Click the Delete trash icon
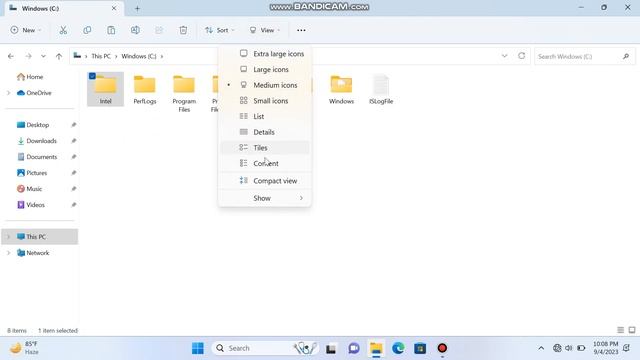Viewport: 640px width, 360px height. 183,30
